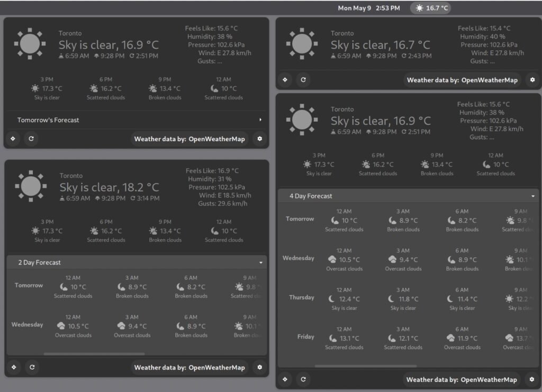
Task: Click refresh icon in 4 Day Forecast panel
Action: pyautogui.click(x=303, y=379)
